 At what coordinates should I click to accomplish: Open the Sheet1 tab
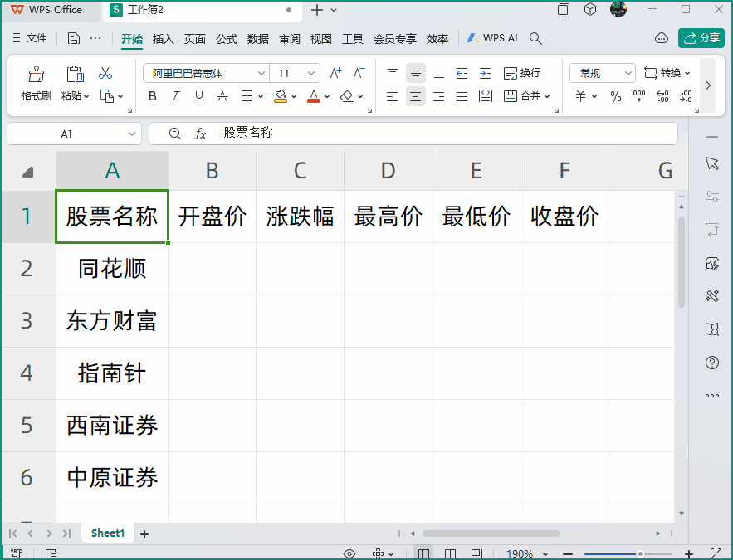click(108, 533)
